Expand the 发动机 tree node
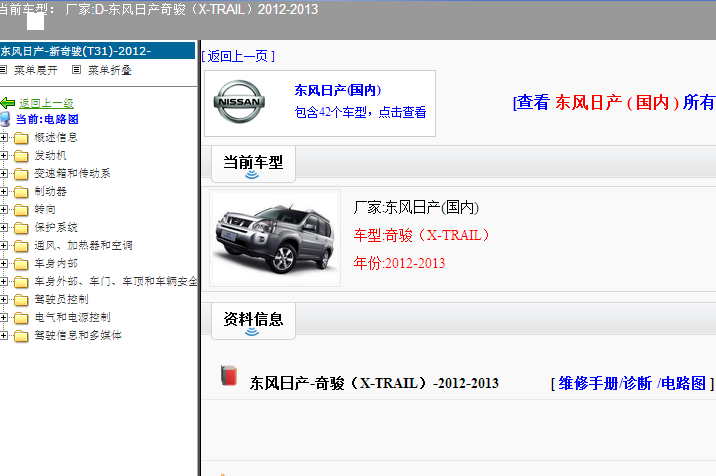This screenshot has height=476, width=716. pos(4,156)
